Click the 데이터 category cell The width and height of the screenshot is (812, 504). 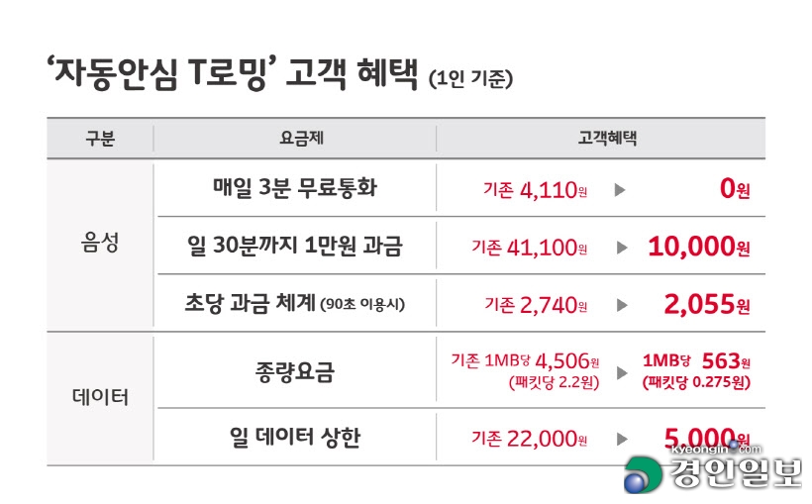[100, 397]
